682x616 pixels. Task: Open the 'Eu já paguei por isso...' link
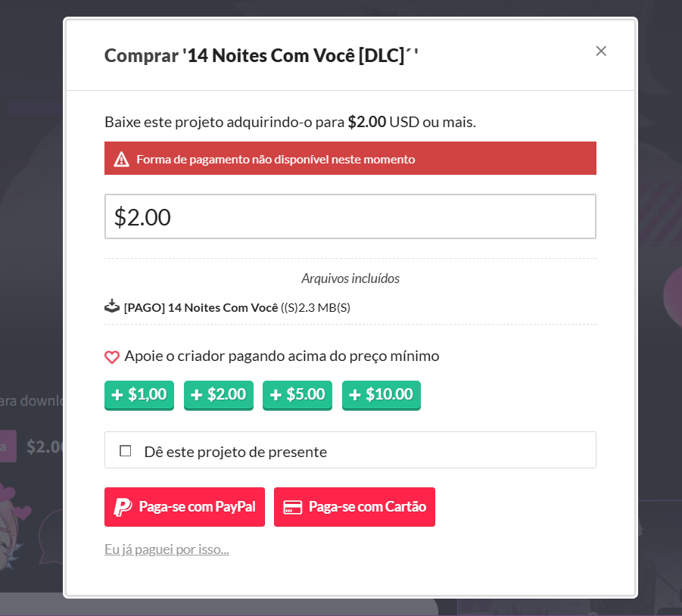pos(167,549)
